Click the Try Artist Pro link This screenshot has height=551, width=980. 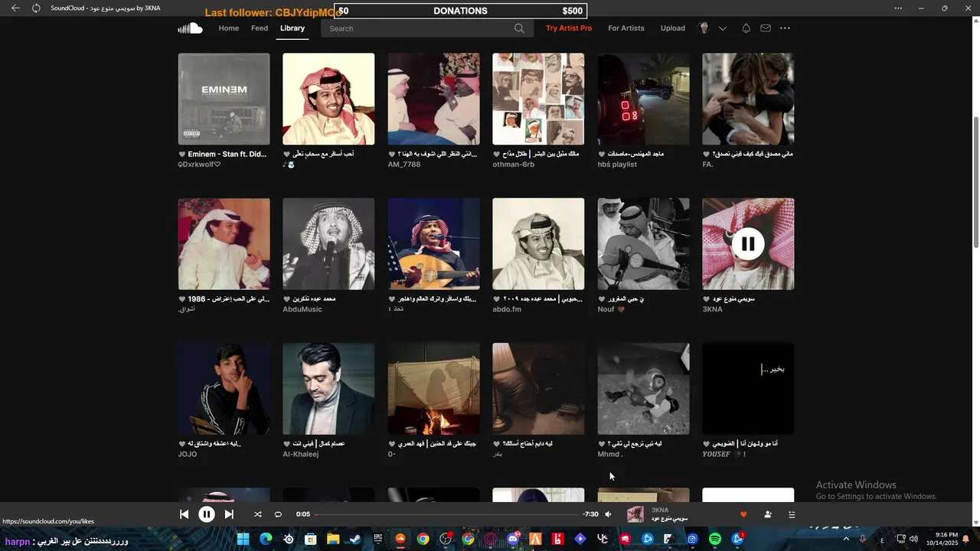coord(569,28)
